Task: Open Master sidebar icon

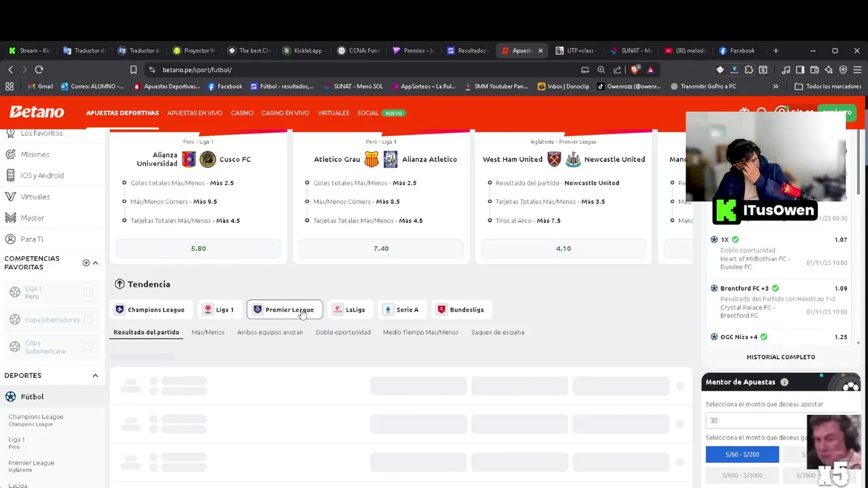Action: tap(10, 218)
